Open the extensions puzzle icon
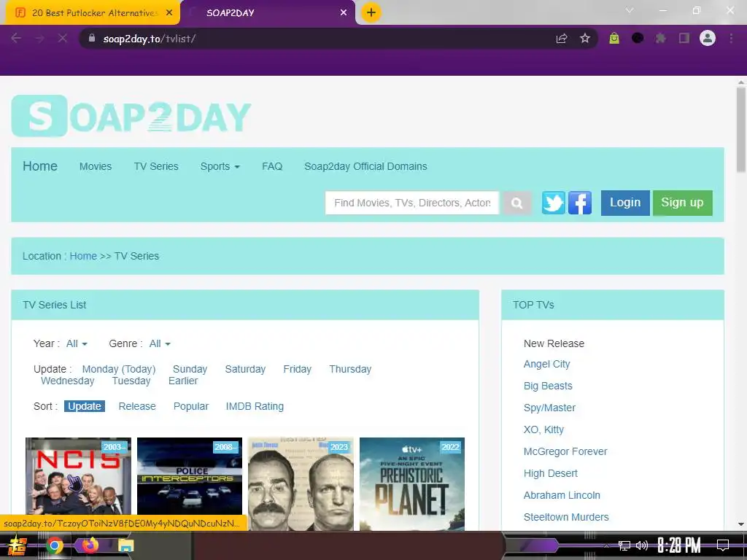 [660, 38]
